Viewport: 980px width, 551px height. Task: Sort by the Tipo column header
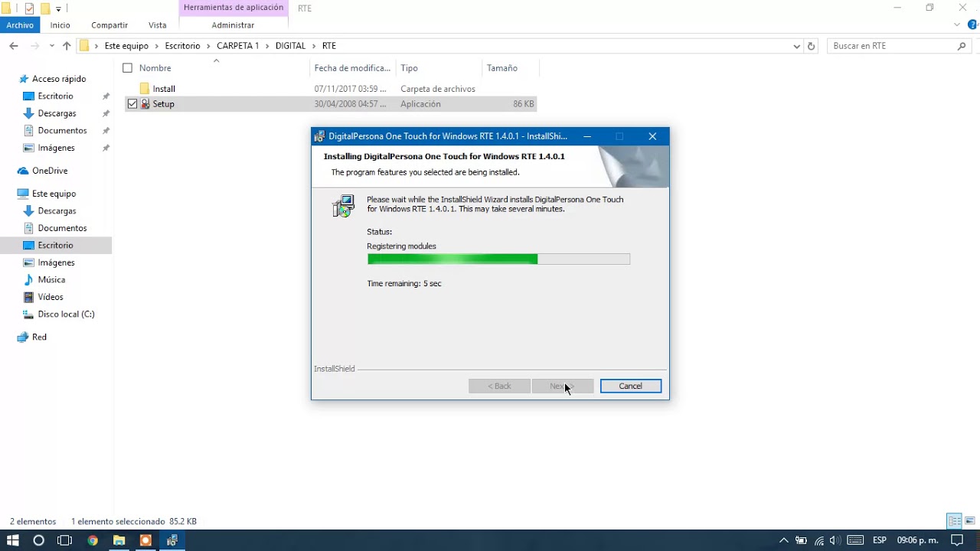[409, 68]
